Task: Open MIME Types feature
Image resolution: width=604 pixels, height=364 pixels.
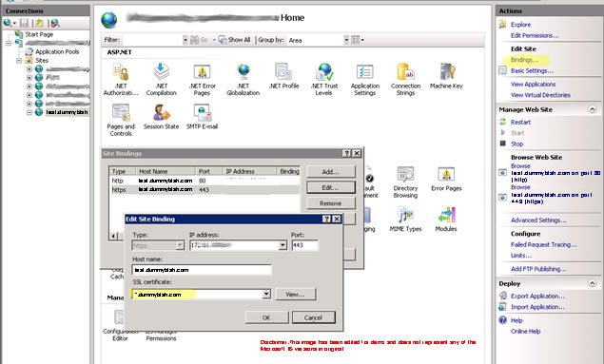Action: [x=405, y=220]
